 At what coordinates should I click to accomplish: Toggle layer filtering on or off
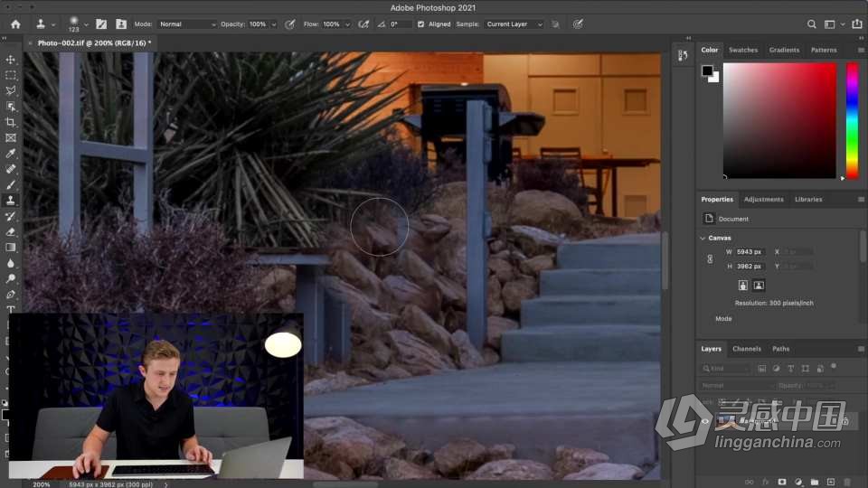click(834, 366)
